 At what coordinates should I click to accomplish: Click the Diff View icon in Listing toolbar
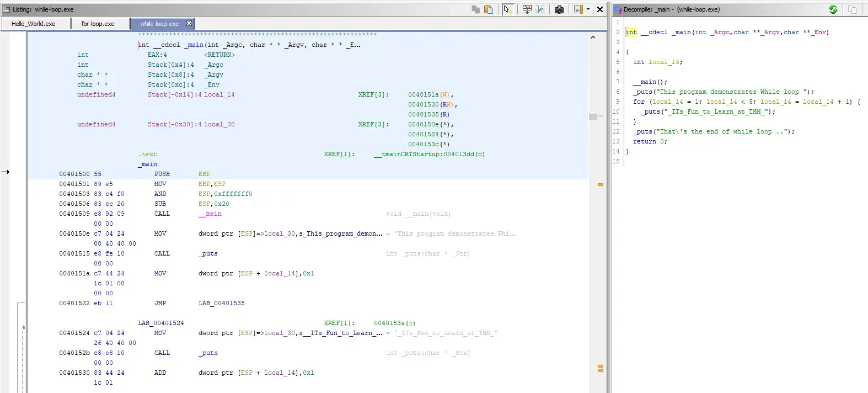click(540, 9)
